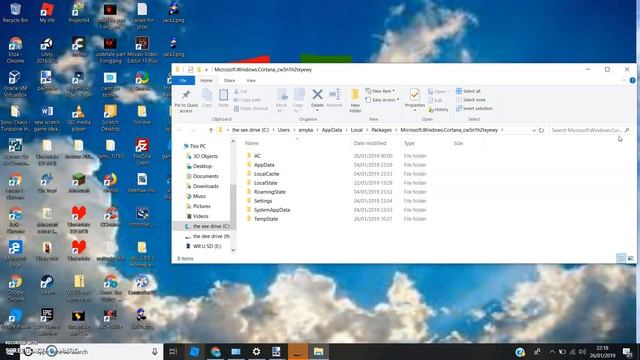The height and width of the screenshot is (360, 640).
Task: Click Local in the address breadcrumb
Action: pyautogui.click(x=356, y=130)
